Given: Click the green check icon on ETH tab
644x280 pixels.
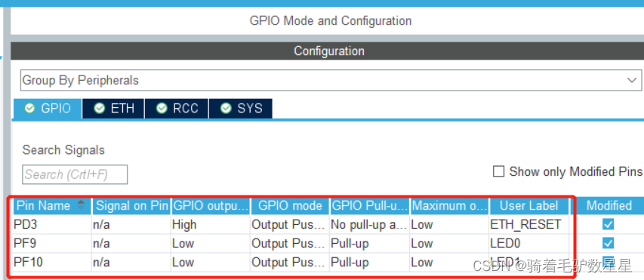Looking at the screenshot, I should coord(100,109).
